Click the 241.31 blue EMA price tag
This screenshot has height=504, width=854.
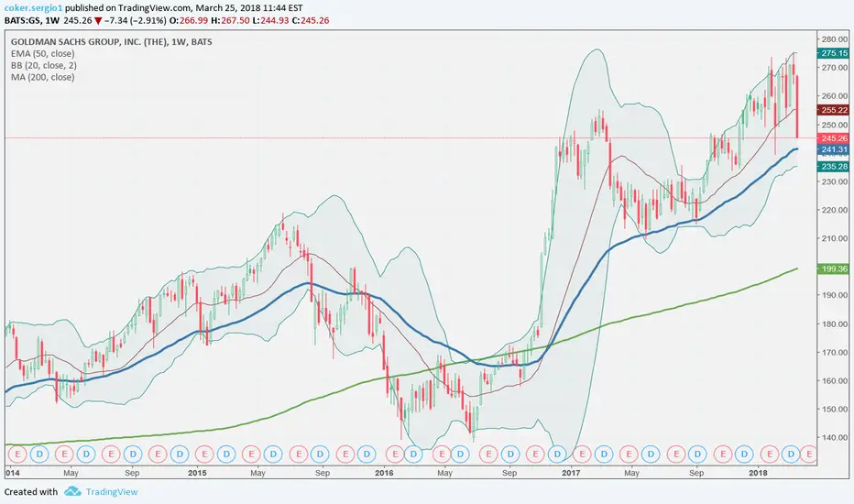[833, 149]
